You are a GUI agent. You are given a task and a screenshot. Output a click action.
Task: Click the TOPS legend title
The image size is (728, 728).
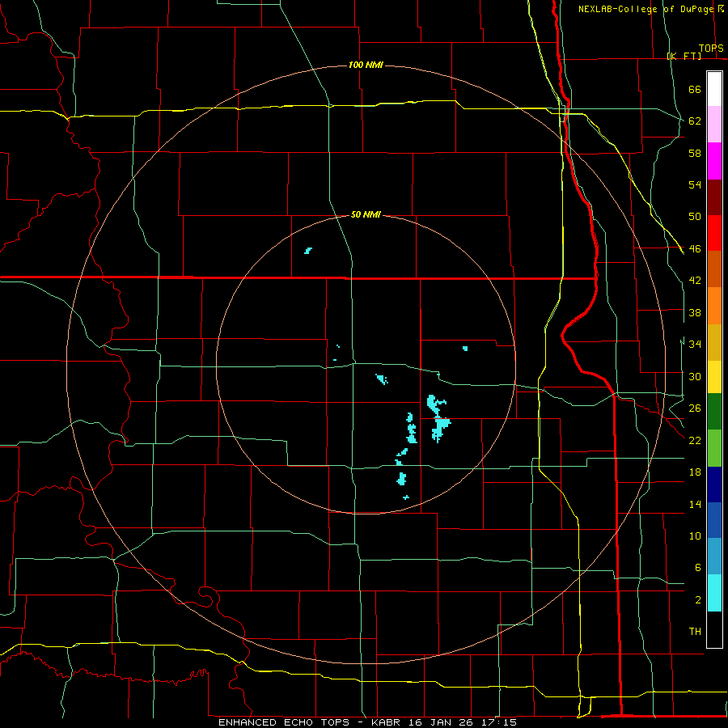click(711, 49)
